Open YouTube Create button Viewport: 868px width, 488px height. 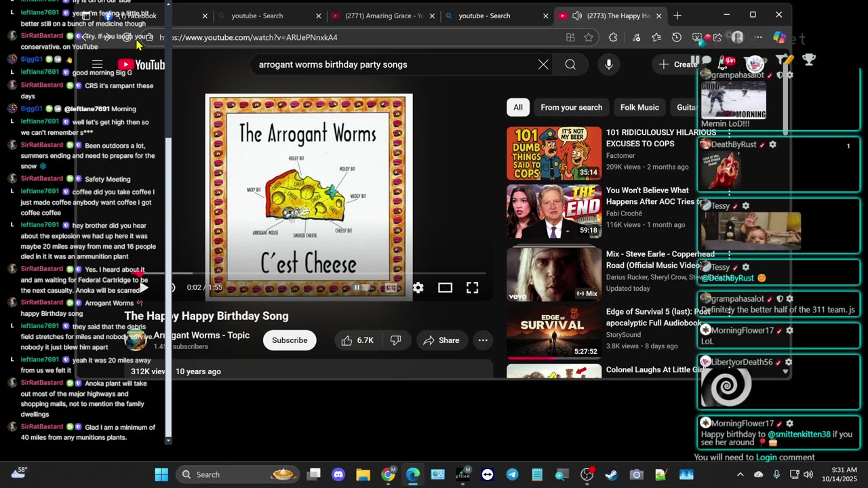pos(678,64)
